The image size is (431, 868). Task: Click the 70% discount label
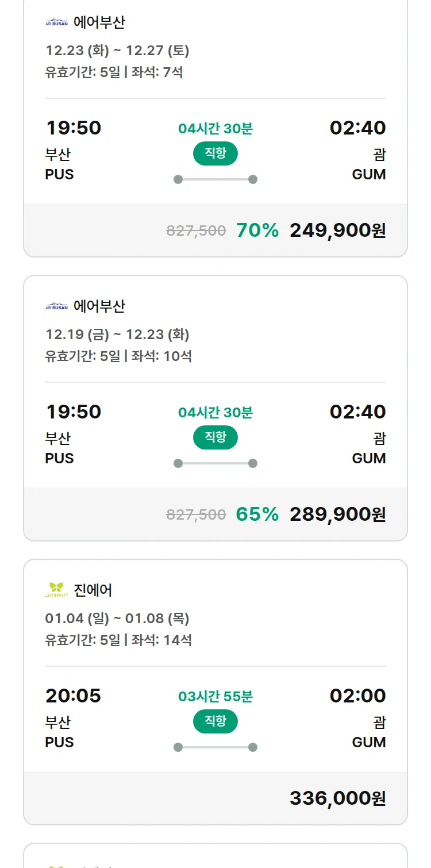tap(257, 231)
